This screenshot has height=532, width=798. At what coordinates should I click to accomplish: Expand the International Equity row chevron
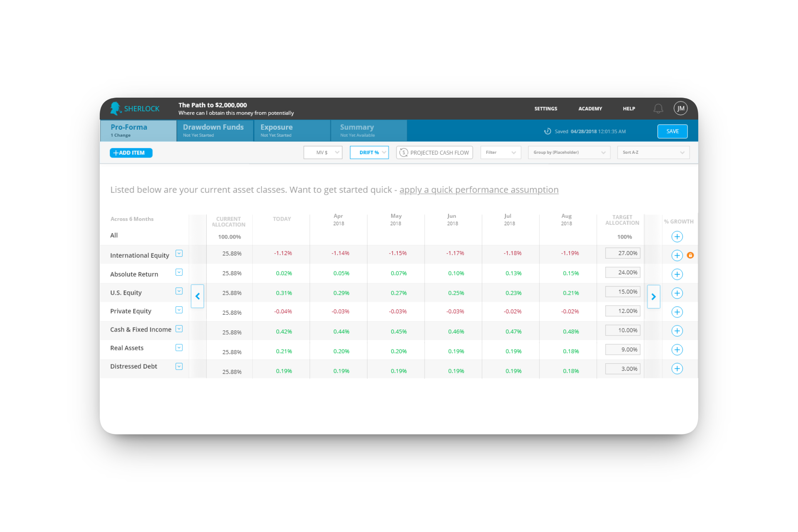pyautogui.click(x=179, y=254)
